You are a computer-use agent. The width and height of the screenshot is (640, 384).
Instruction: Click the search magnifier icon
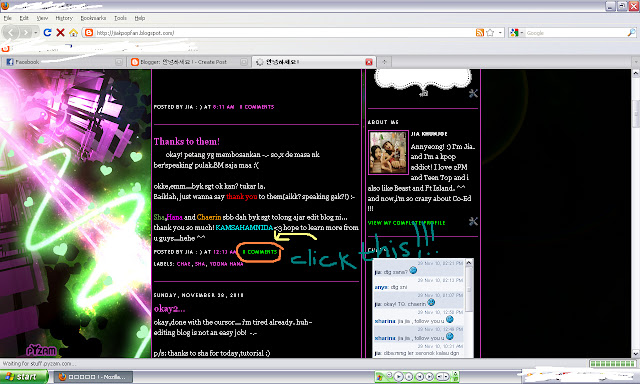tap(631, 33)
